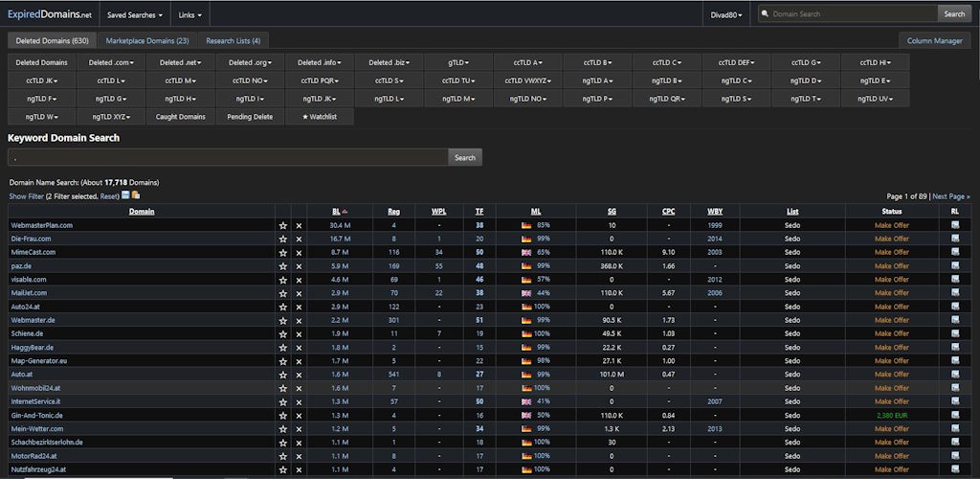Open related links icon for HaggyBear.de
The width and height of the screenshot is (980, 479).
(955, 347)
